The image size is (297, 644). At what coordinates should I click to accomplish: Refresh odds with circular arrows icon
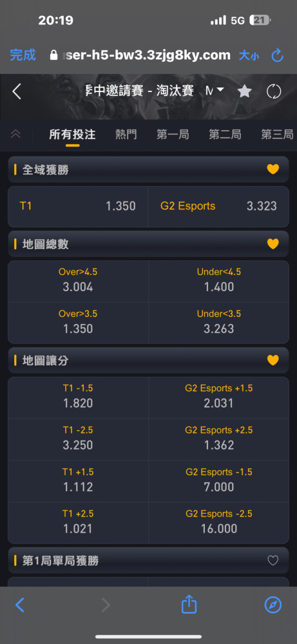(x=274, y=91)
